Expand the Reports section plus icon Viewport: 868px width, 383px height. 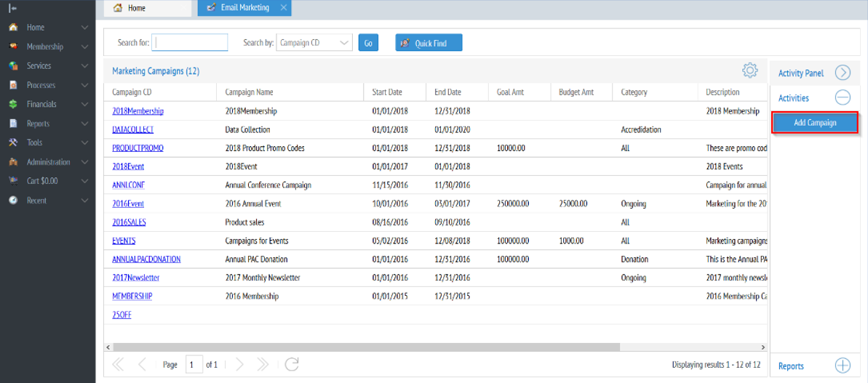click(843, 366)
